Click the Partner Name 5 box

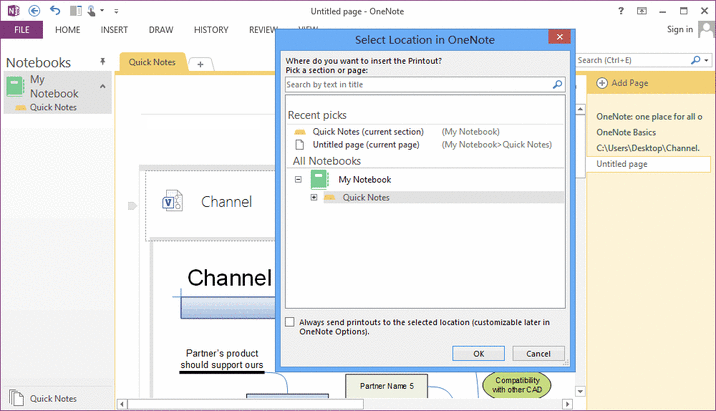[x=386, y=386]
